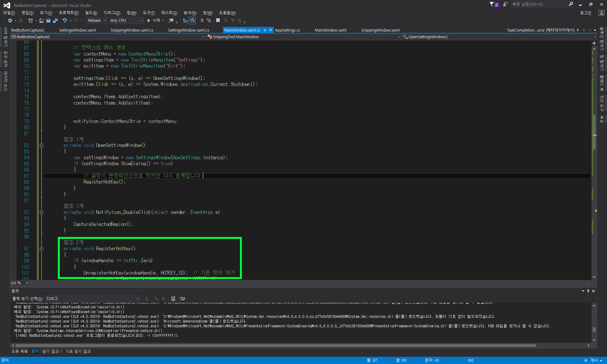Clear all output with the red X icon

point(173,299)
